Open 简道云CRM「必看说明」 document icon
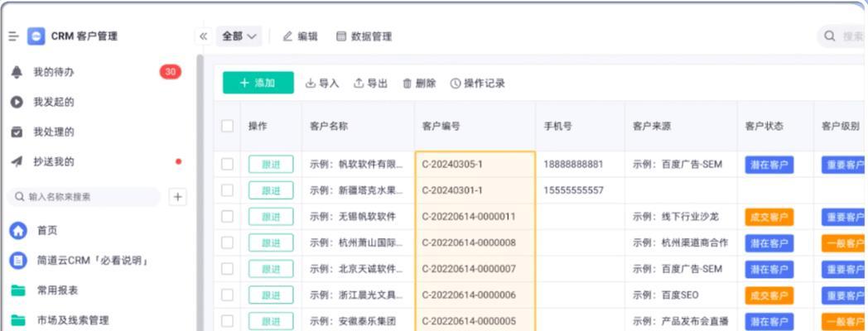 (x=18, y=260)
